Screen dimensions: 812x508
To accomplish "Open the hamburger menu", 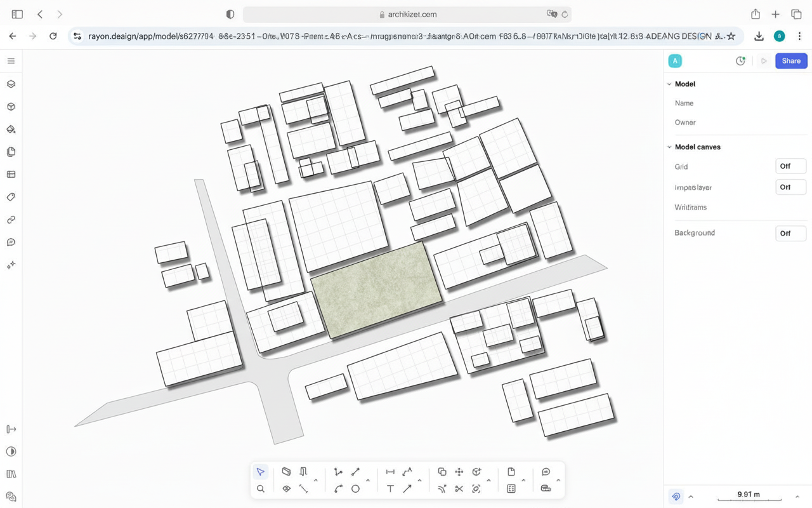I will click(11, 61).
